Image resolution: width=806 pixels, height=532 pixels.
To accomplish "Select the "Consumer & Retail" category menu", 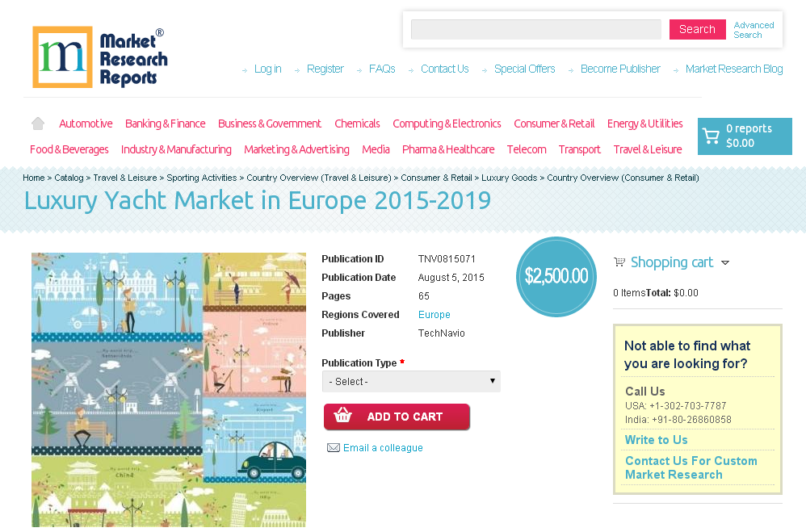I will pos(554,124).
